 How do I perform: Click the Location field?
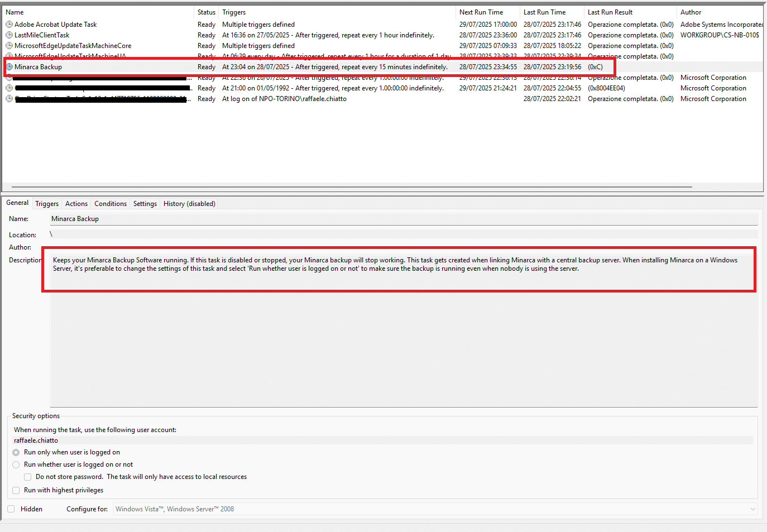click(404, 234)
